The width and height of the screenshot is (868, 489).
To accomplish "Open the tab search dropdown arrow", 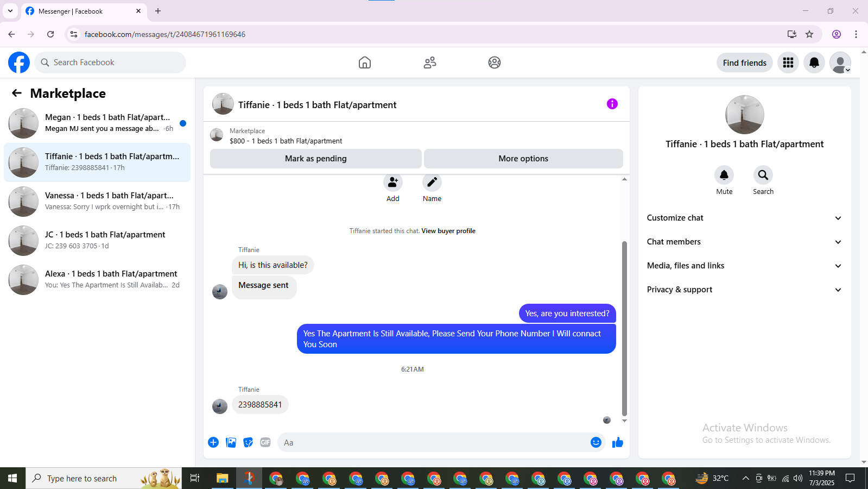I will (x=10, y=11).
